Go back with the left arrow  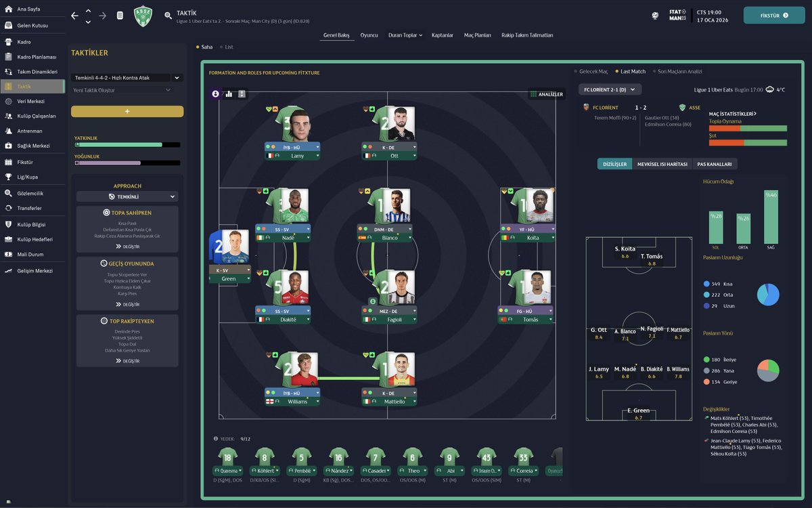74,16
